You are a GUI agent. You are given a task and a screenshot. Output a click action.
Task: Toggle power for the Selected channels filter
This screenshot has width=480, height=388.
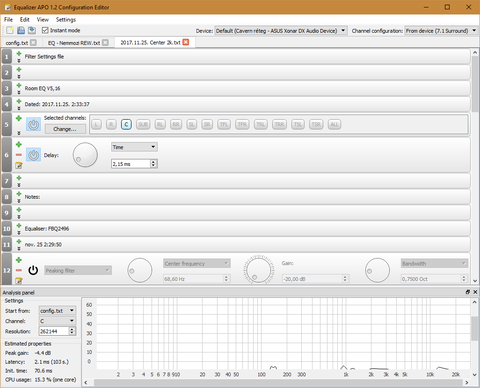pos(33,125)
